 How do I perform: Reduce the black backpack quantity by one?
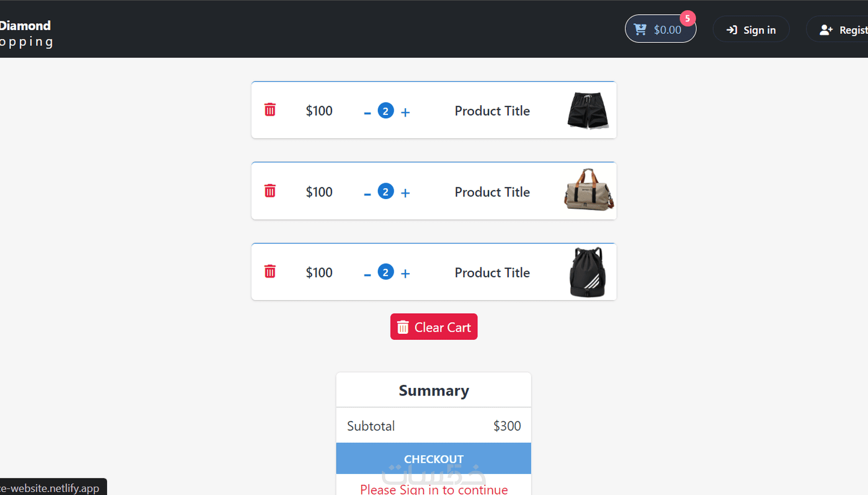point(367,274)
